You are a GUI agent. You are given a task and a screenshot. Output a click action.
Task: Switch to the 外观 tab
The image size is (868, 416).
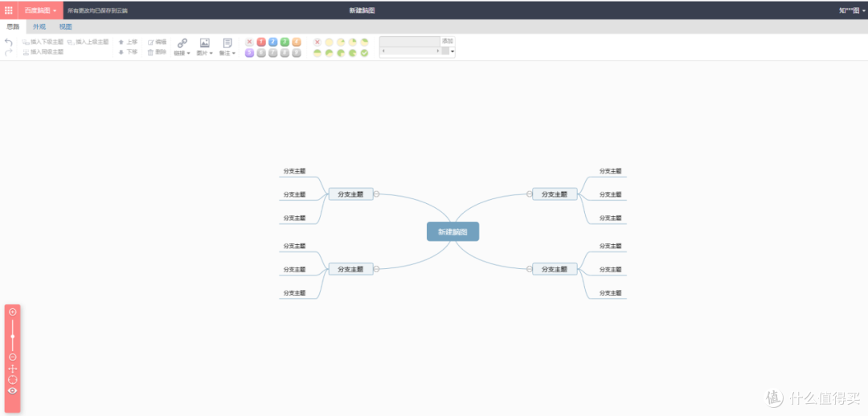tap(39, 27)
